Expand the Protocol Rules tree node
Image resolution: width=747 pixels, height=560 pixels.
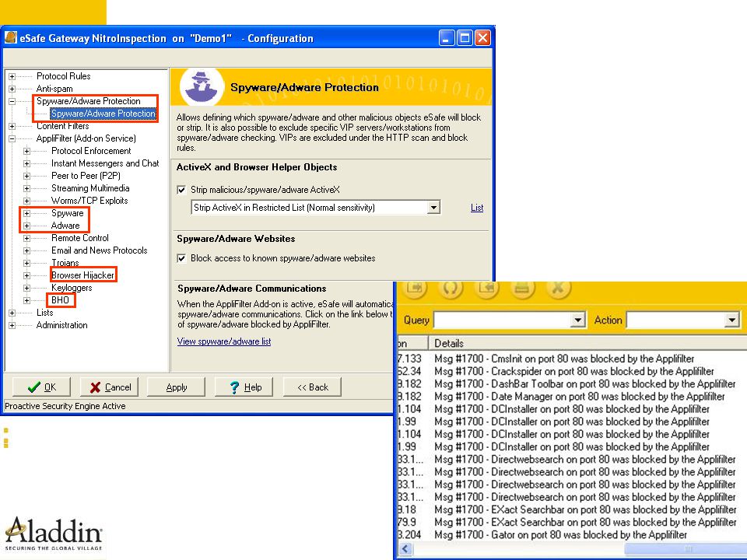[12, 76]
